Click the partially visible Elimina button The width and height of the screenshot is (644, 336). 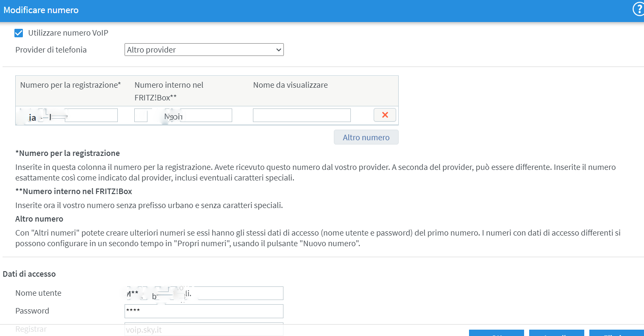pyautogui.click(x=616, y=333)
